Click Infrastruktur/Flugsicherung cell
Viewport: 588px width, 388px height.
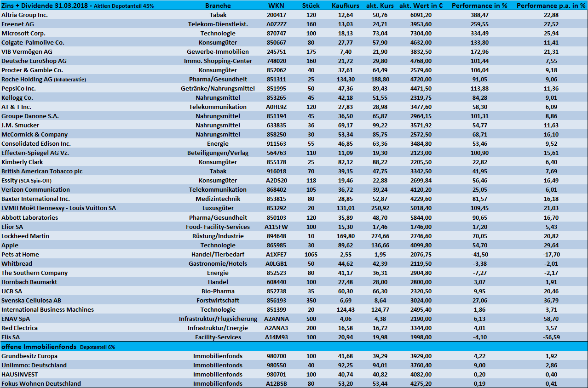[x=218, y=319]
